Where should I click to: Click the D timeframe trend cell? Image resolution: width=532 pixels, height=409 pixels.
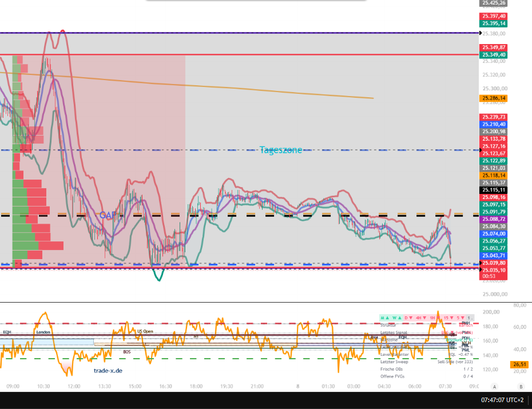pos(408,318)
